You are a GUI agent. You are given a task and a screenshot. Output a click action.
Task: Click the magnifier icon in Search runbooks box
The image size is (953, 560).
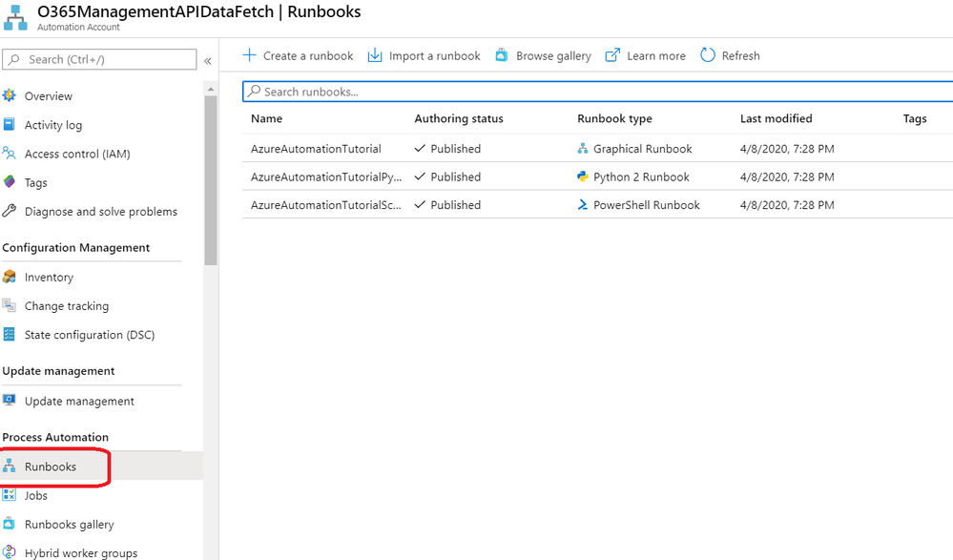(x=254, y=92)
